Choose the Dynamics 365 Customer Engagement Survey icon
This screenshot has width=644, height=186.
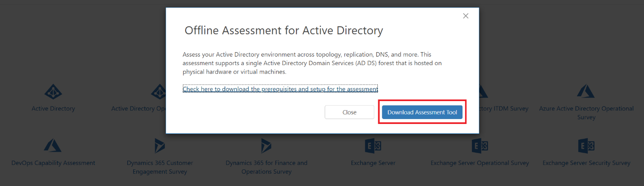[x=160, y=146]
